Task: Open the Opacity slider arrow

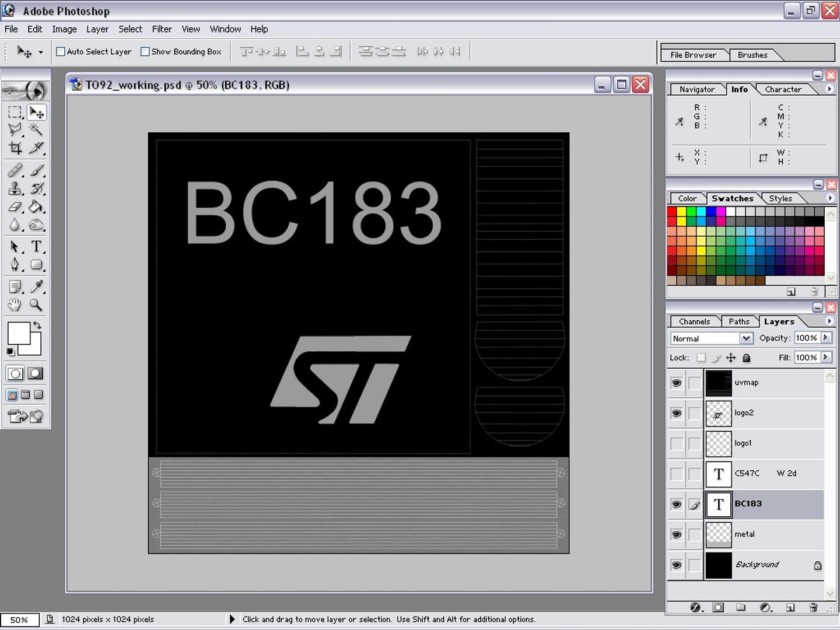Action: [x=826, y=338]
